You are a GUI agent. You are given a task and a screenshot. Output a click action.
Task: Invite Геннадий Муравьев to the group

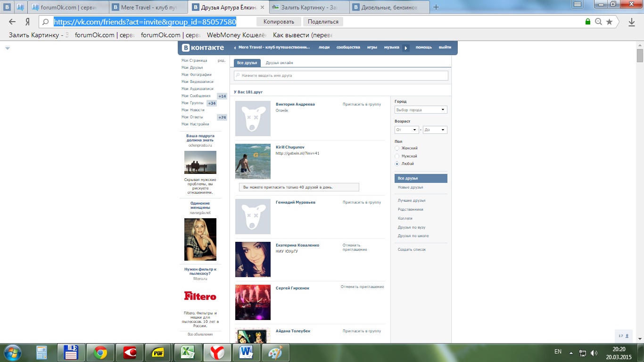coord(362,202)
